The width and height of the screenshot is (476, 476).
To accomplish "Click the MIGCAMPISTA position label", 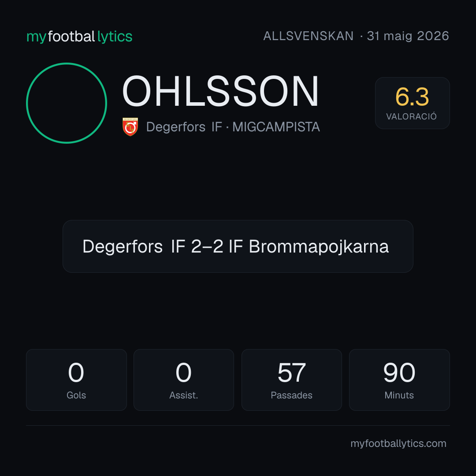I will pos(276,127).
